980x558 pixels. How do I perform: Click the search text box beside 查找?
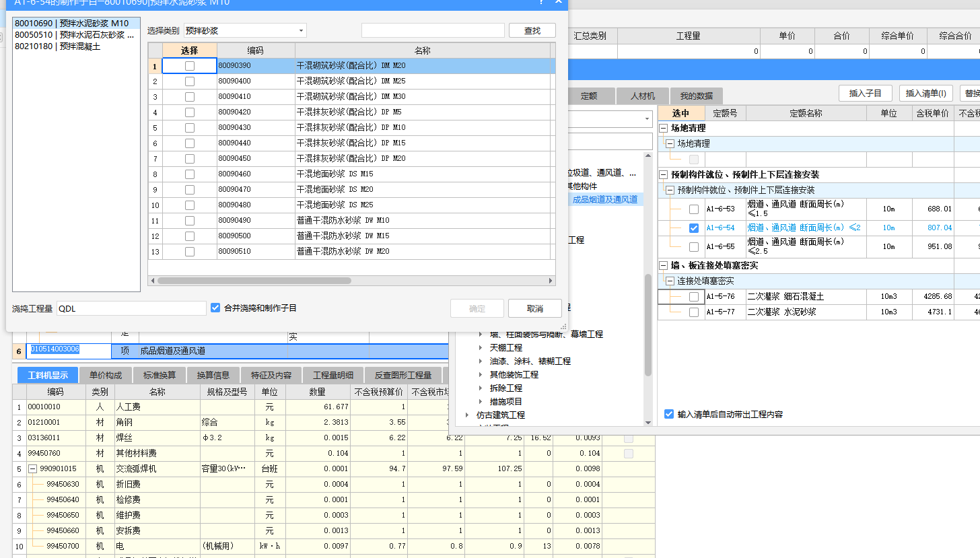(x=433, y=30)
